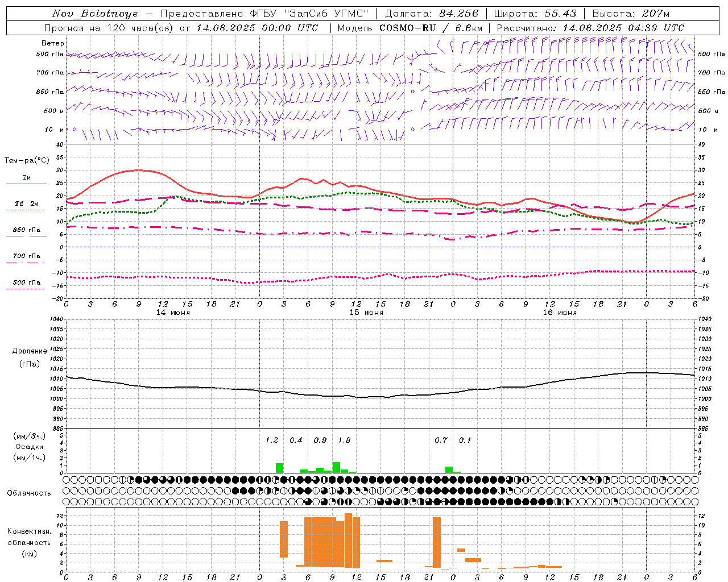
Task: Select the 1.2 precipitation total value
Action: click(x=272, y=440)
